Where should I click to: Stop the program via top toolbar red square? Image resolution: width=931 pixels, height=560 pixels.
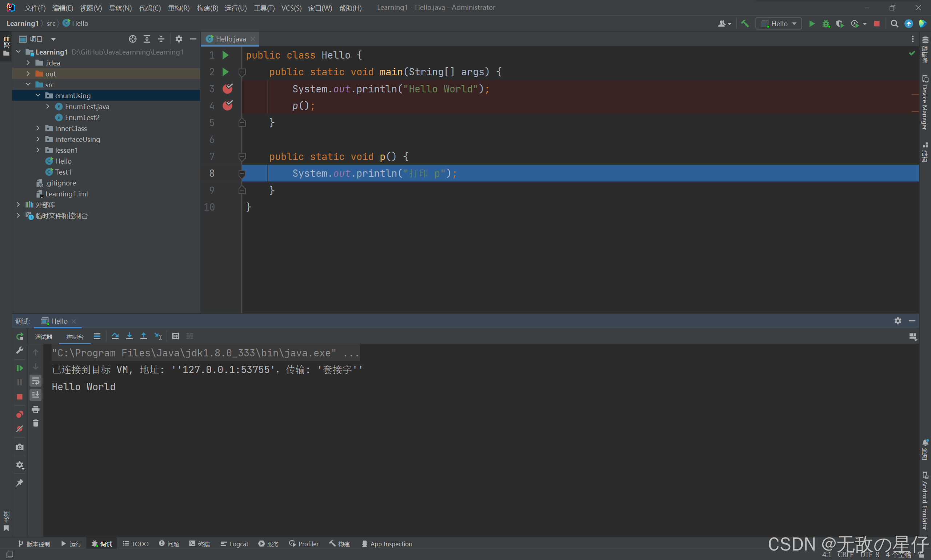[x=877, y=24]
